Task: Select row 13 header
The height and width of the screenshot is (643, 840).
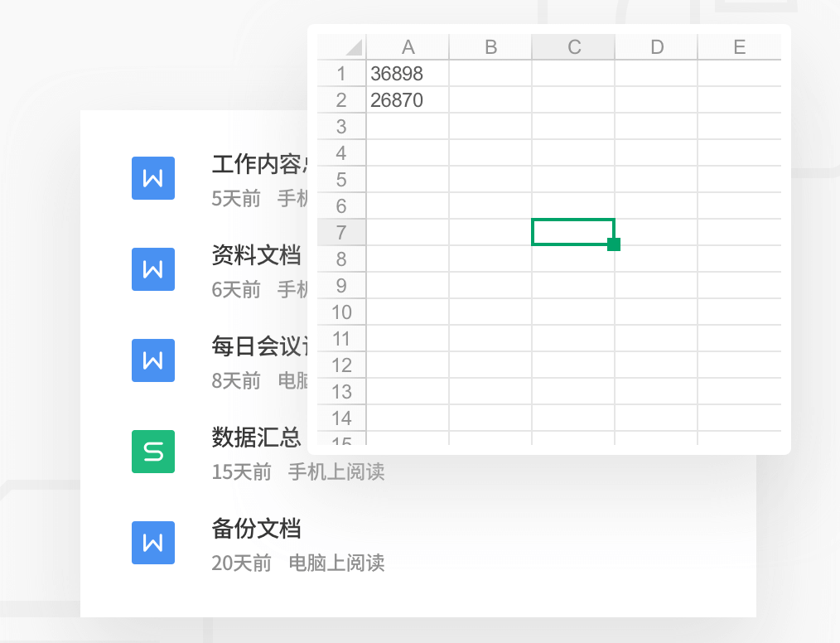Action: [x=342, y=392]
